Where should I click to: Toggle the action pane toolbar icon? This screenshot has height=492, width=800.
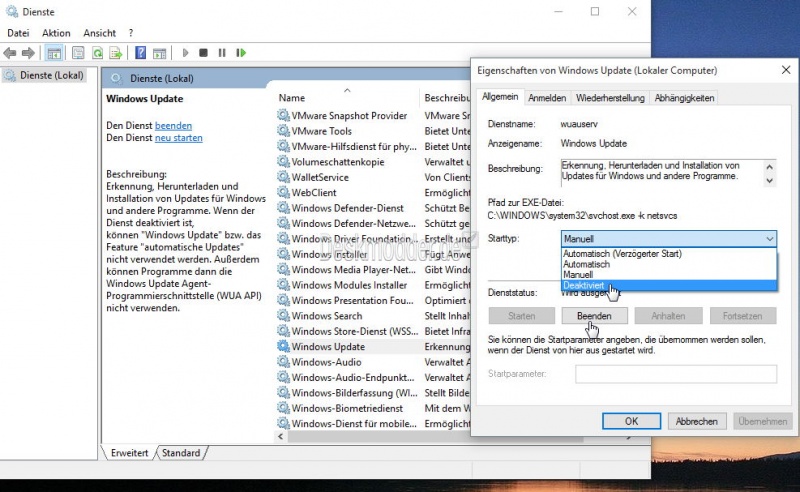pyautogui.click(x=159, y=53)
